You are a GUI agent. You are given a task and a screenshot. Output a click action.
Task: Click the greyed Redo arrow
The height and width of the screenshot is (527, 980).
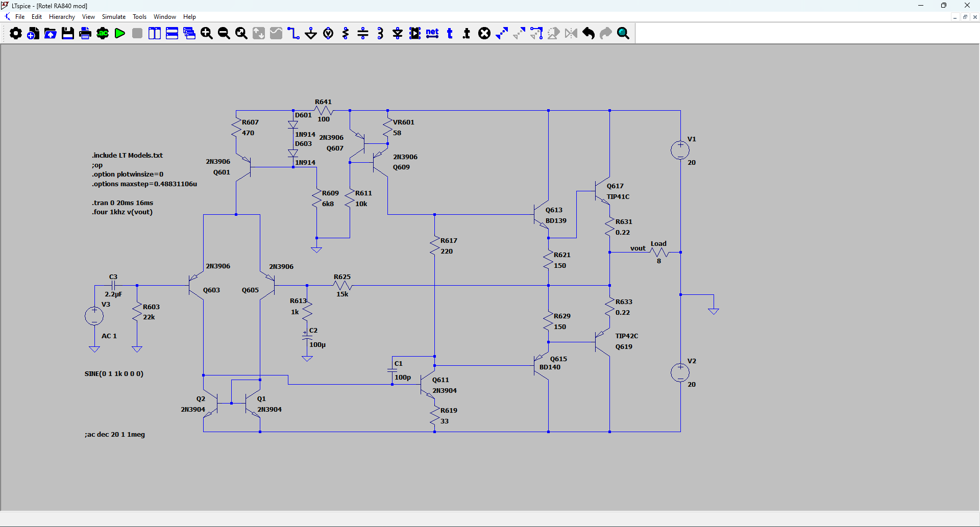tap(606, 34)
